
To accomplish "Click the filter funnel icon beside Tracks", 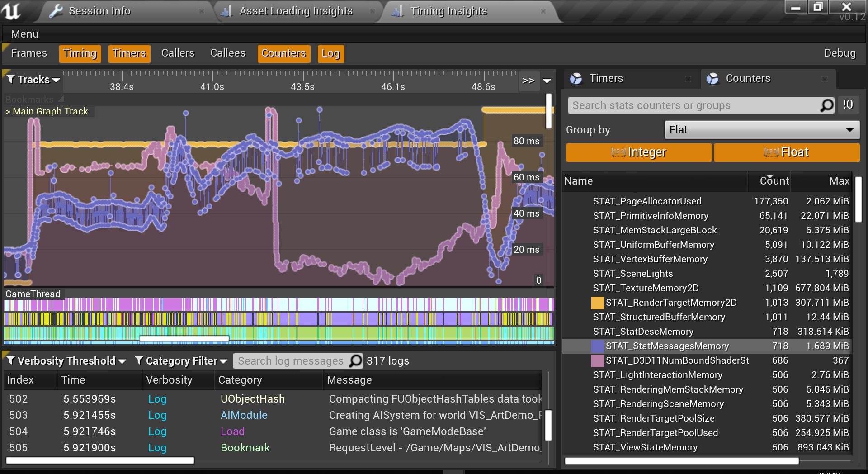I will [x=11, y=79].
